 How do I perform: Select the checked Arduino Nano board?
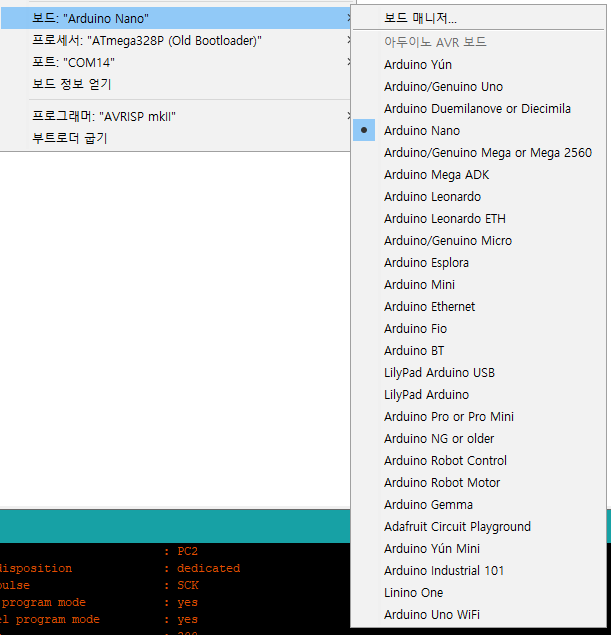point(479,130)
